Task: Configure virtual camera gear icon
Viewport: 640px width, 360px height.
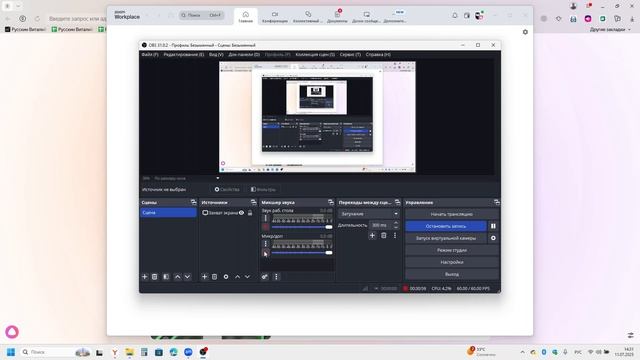Action: point(493,238)
